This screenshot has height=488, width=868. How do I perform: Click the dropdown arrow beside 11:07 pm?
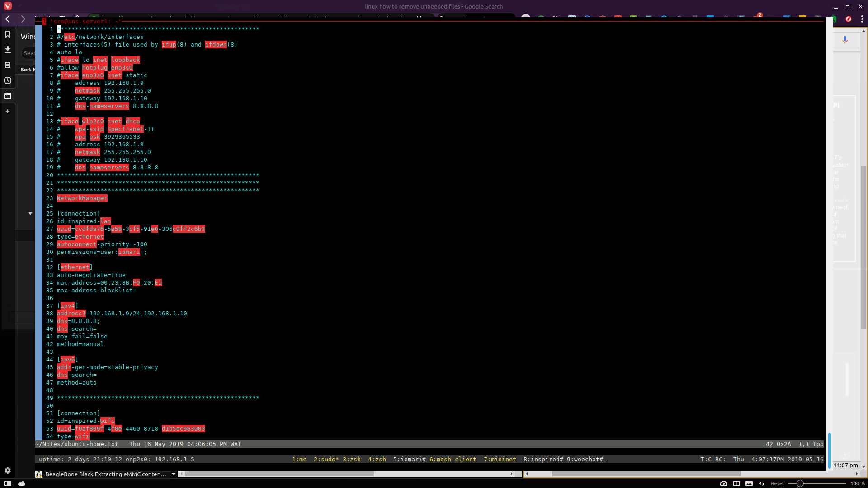[863, 466]
